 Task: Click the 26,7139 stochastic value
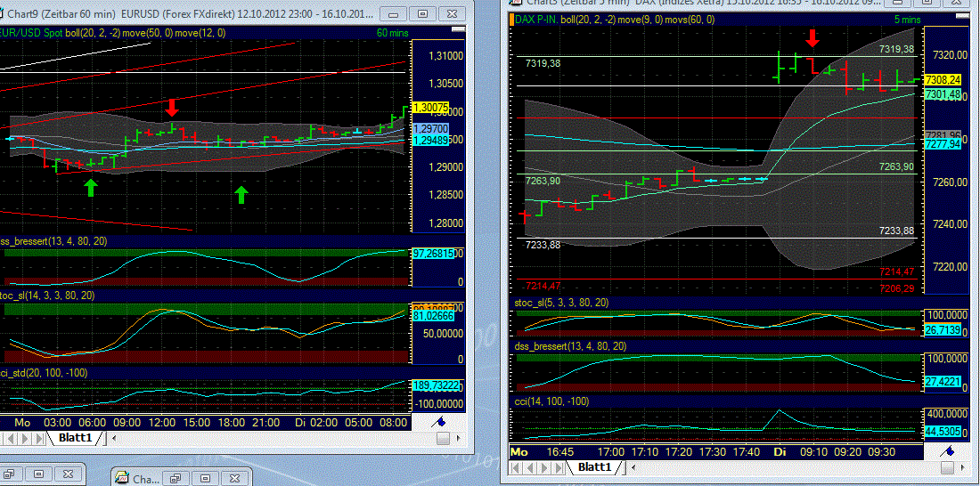pyautogui.click(x=943, y=330)
